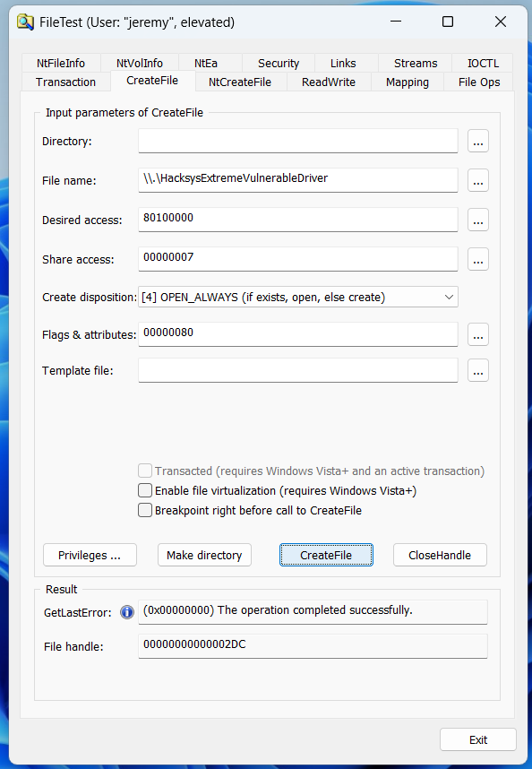Viewport: 532px width, 769px height.
Task: Enable file virtualization checkbox
Action: click(145, 490)
